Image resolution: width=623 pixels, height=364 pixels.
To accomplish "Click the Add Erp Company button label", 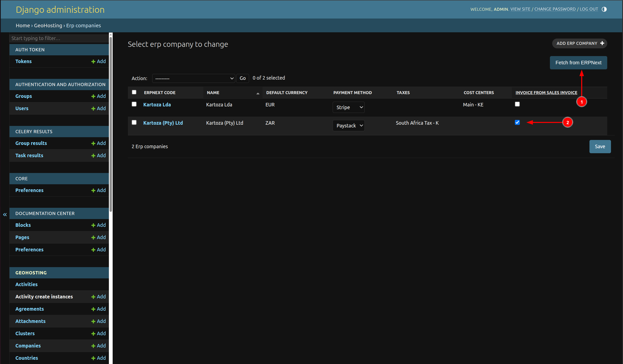I will (x=577, y=43).
